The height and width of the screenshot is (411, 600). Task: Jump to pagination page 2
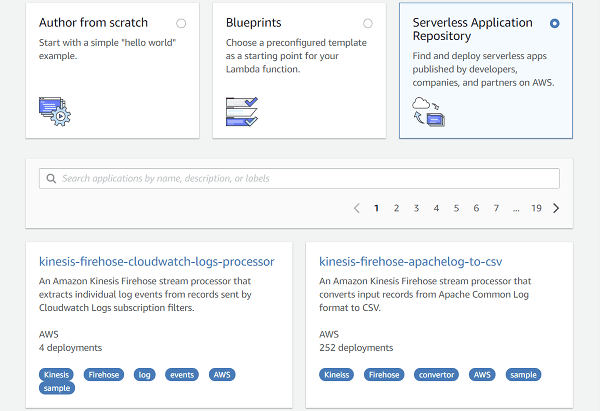click(396, 208)
